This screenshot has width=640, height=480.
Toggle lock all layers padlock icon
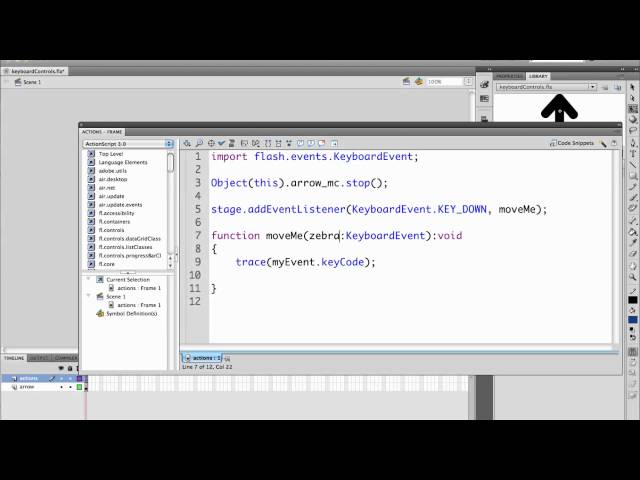[70, 368]
